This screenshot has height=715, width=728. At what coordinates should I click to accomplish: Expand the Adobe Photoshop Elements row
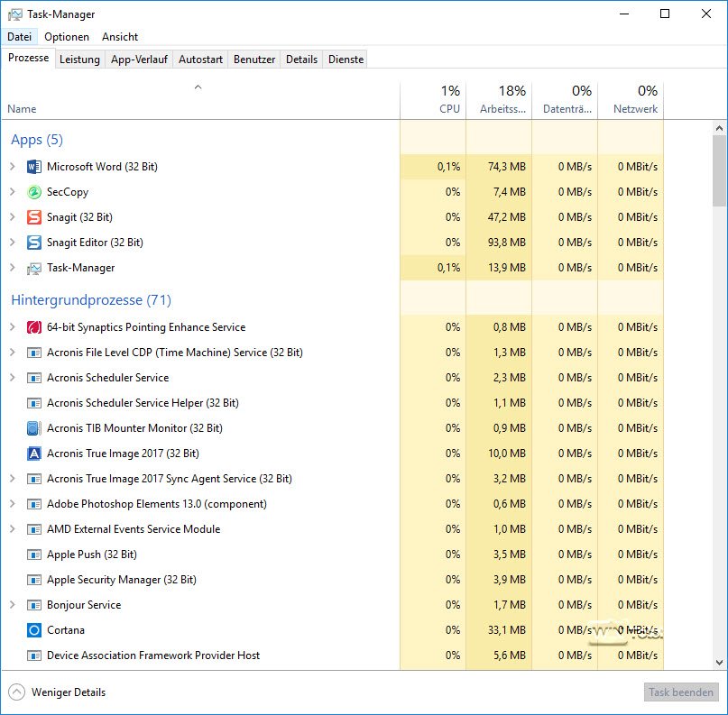[x=13, y=503]
